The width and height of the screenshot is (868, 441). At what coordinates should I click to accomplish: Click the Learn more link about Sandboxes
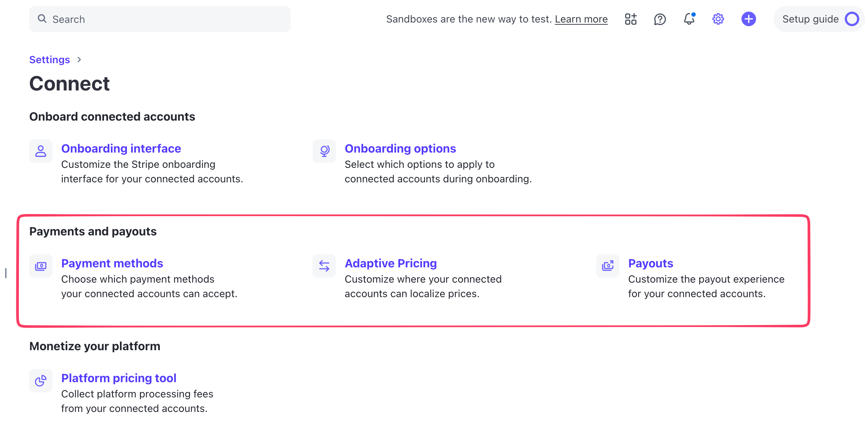[582, 19]
